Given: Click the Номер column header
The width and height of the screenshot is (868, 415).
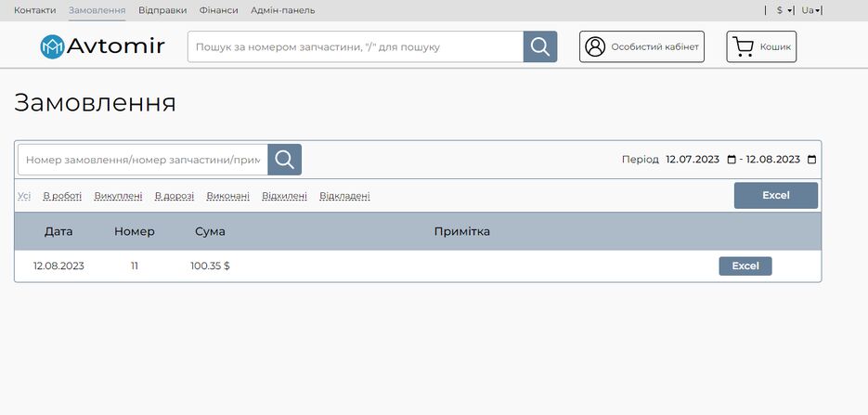Looking at the screenshot, I should pyautogui.click(x=135, y=231).
